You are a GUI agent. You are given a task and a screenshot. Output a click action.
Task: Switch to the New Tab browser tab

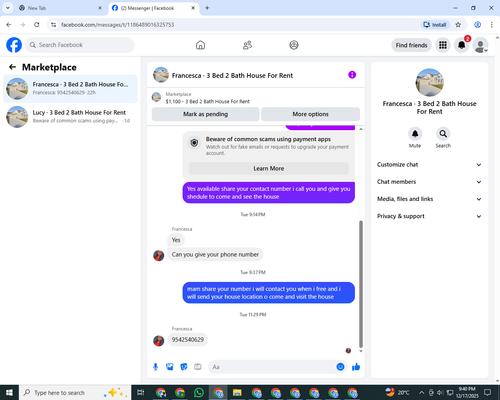tap(60, 8)
